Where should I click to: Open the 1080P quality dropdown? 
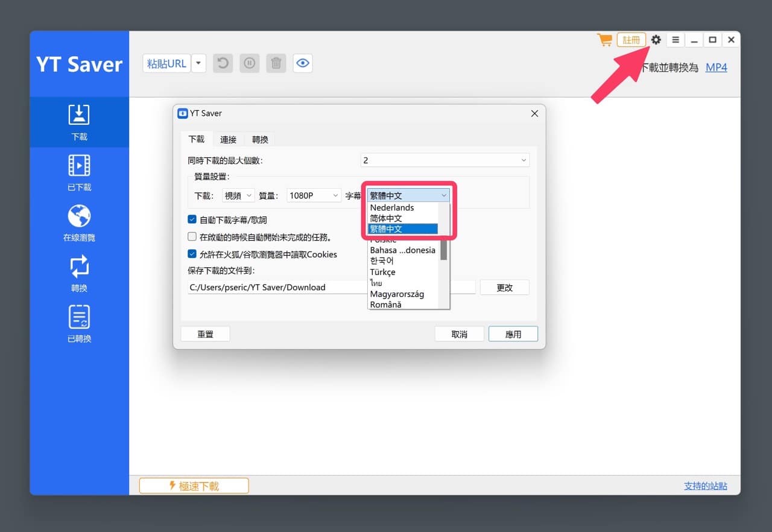tap(314, 195)
